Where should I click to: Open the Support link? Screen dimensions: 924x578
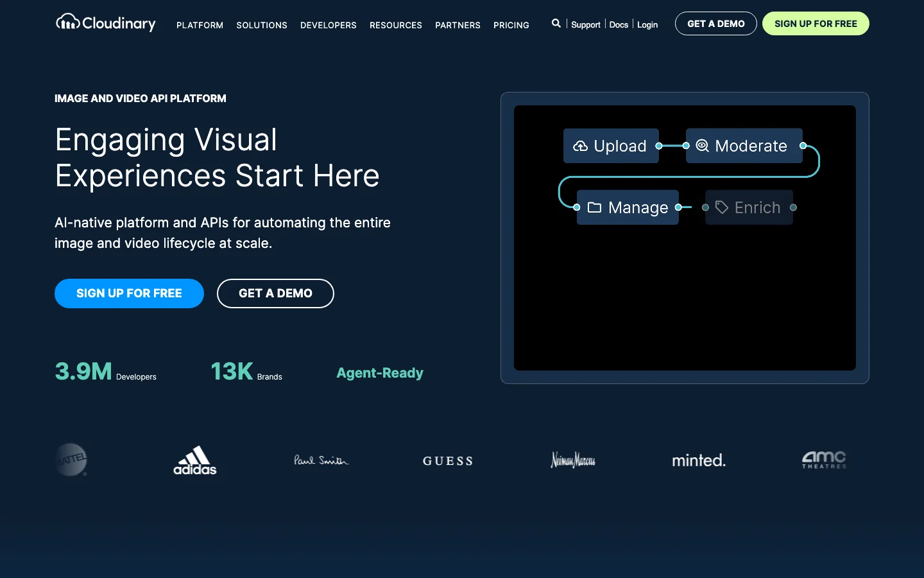[x=586, y=24]
